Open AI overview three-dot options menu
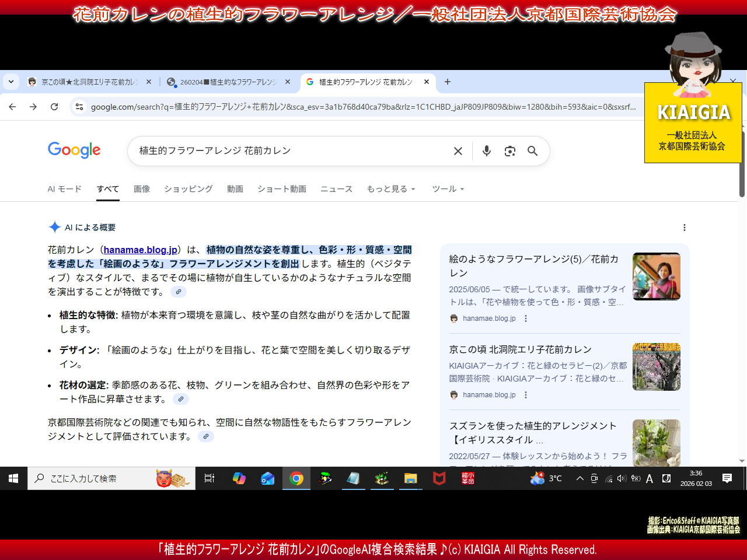 [x=685, y=228]
